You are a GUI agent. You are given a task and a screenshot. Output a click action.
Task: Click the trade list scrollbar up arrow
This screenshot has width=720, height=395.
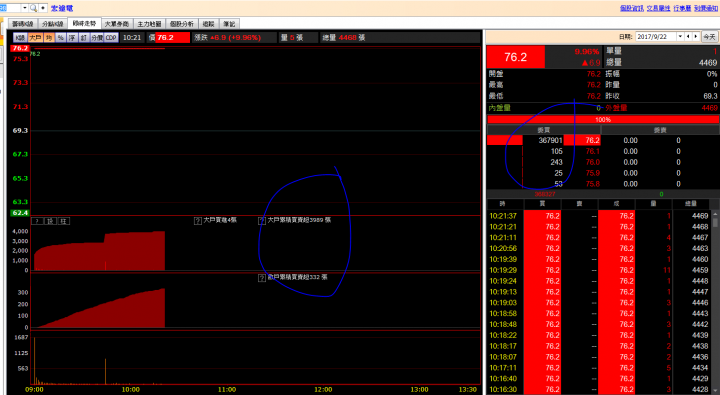pos(715,214)
